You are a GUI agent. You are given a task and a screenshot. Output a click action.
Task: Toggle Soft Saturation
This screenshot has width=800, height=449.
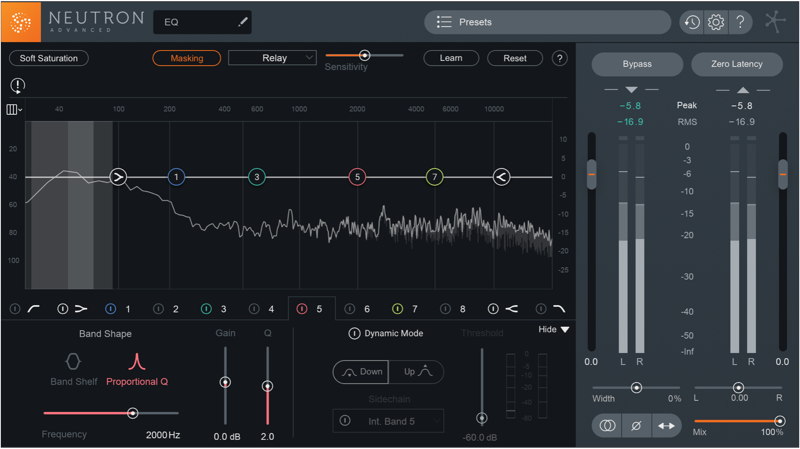49,58
